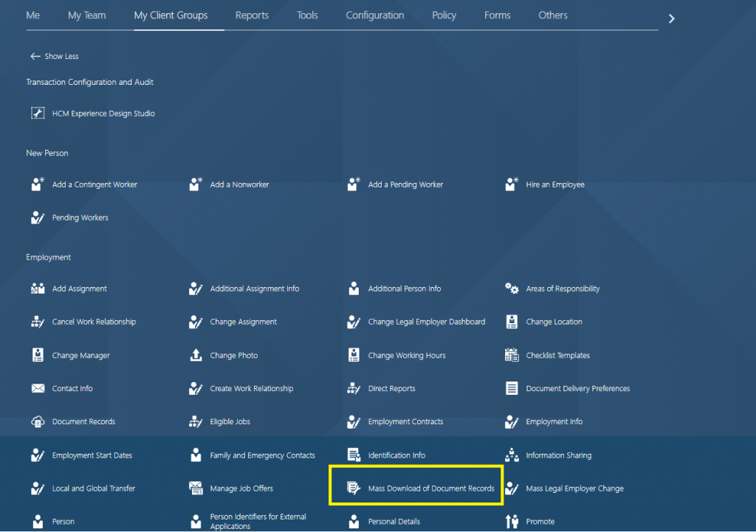Click the Information Sharing icon
The height and width of the screenshot is (532, 756).
(512, 455)
